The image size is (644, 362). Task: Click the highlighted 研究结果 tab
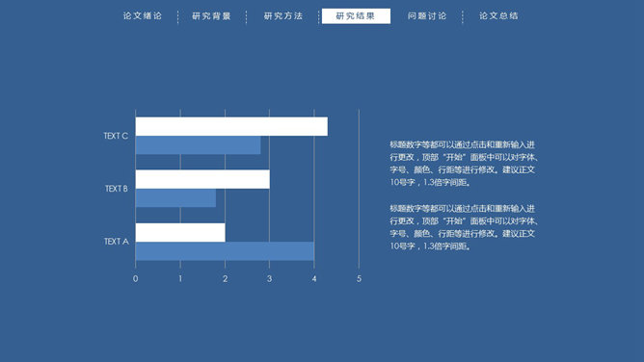point(356,16)
